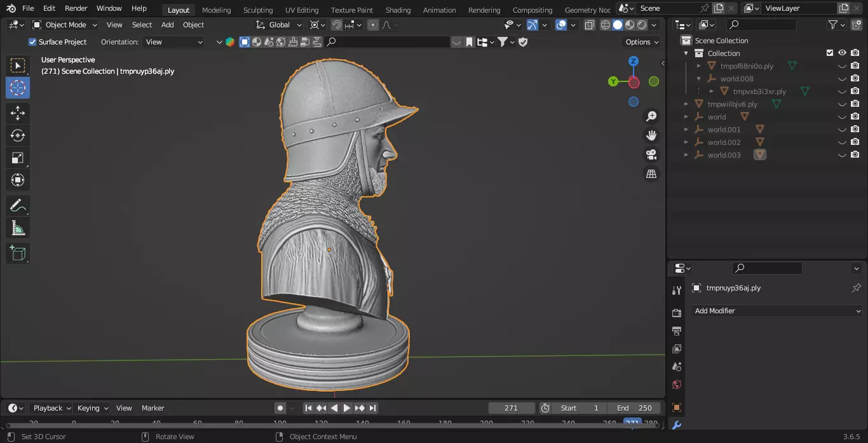Toggle the Surface Project checkbox
Image resolution: width=868 pixels, height=443 pixels.
[x=32, y=42]
